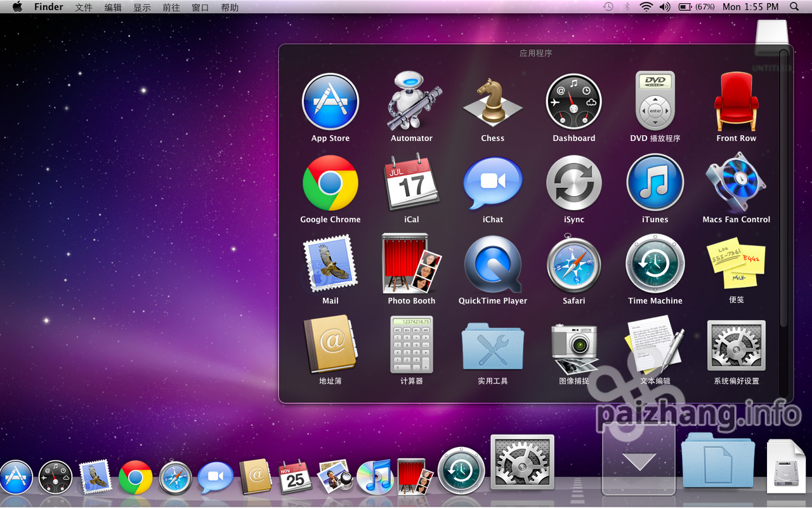Click the Address Book icon in the Dock
This screenshot has width=812, height=508.
(x=256, y=477)
